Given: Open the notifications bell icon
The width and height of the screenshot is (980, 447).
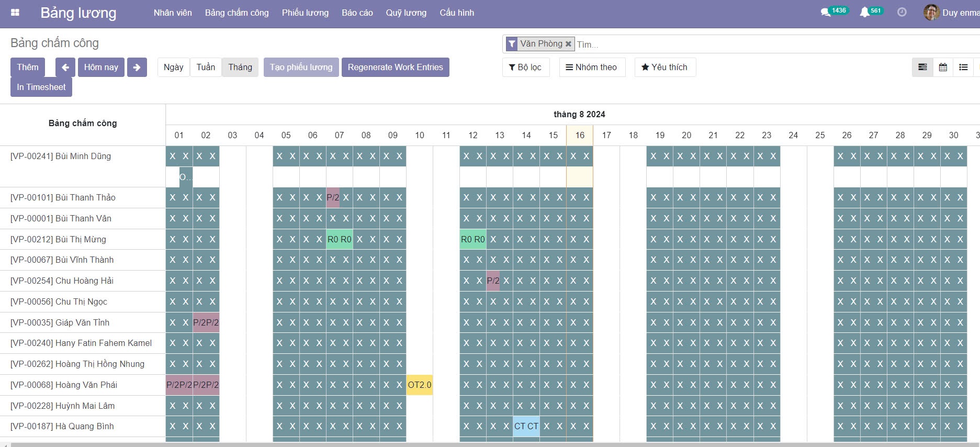Looking at the screenshot, I should [x=864, y=12].
